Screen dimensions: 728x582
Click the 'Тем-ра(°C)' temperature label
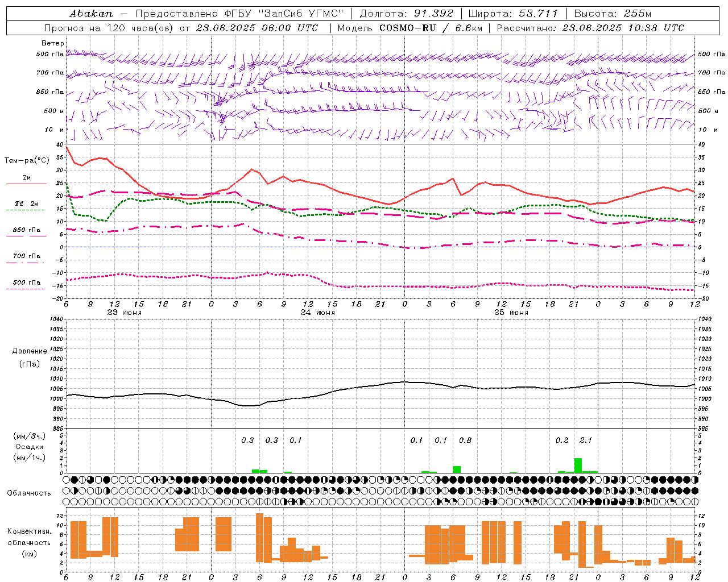pyautogui.click(x=27, y=161)
